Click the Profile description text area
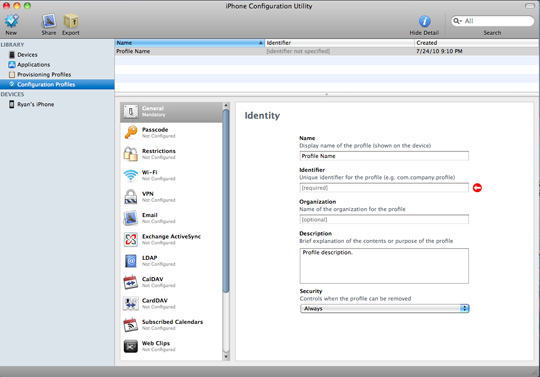Image resolution: width=540 pixels, height=377 pixels. 384,266
